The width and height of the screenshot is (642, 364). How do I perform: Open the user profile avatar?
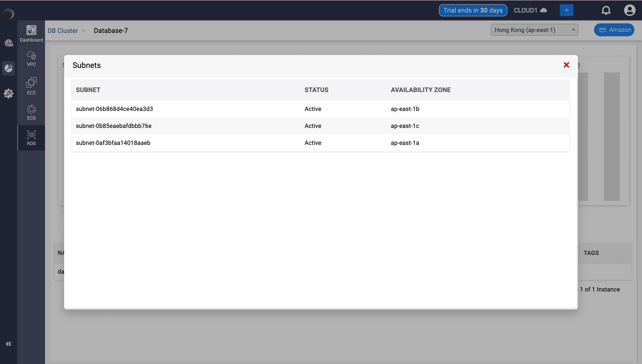[x=629, y=10]
